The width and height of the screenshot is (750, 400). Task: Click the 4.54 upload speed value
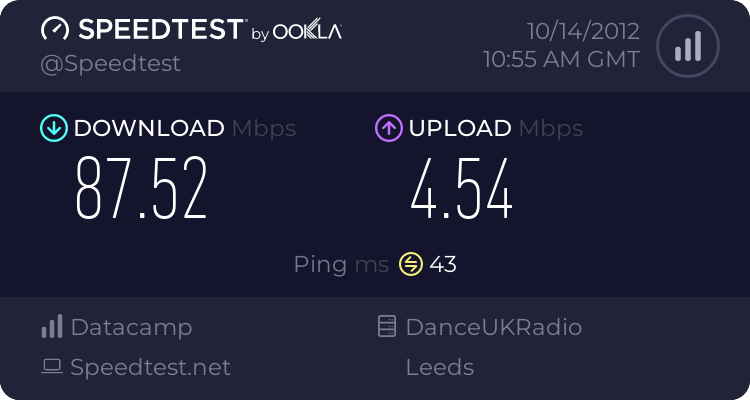[461, 190]
